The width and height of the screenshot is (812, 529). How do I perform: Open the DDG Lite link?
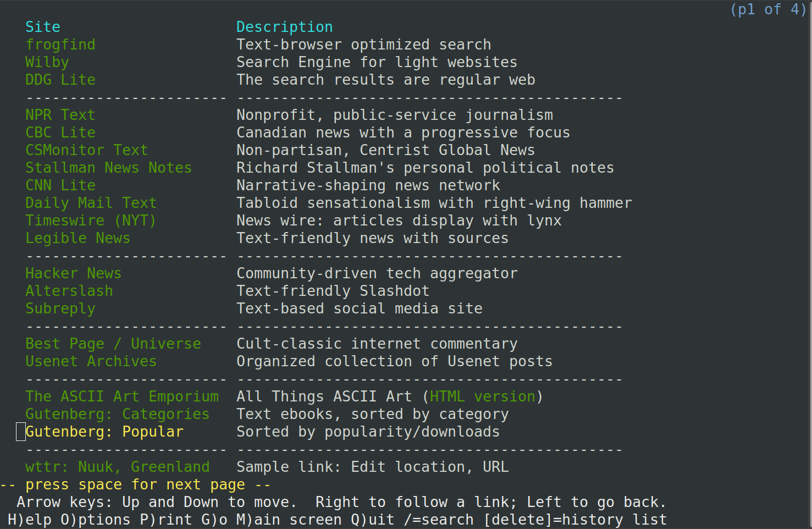tap(60, 80)
